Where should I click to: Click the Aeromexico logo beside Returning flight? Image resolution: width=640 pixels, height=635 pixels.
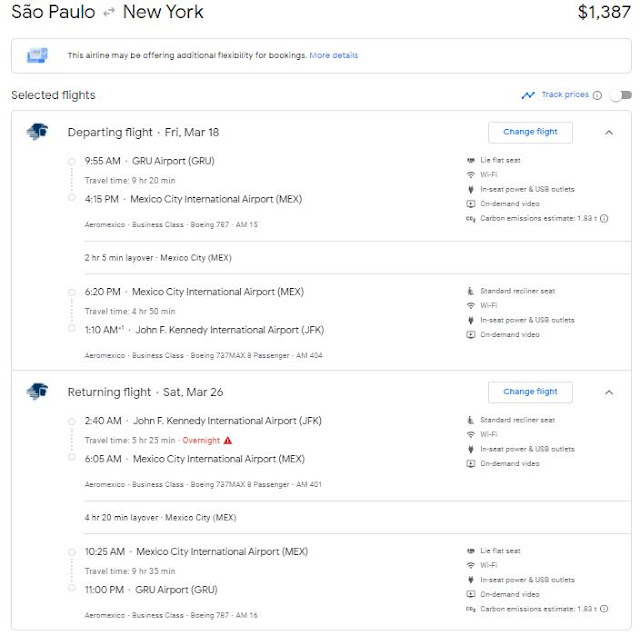click(38, 391)
